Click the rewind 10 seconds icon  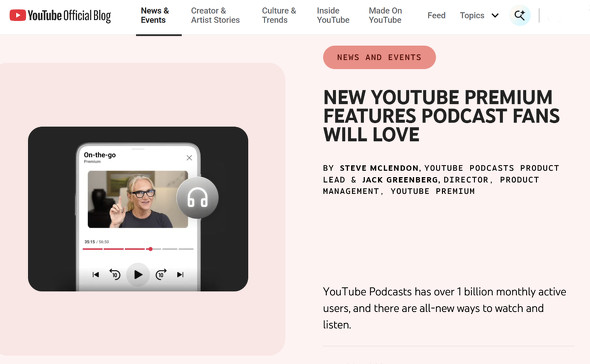[x=115, y=274]
